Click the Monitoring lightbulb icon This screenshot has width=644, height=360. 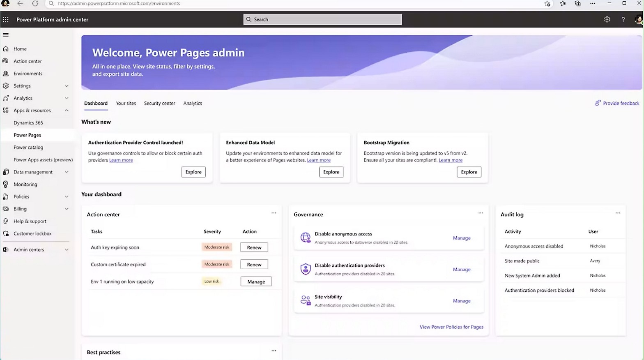[6, 184]
